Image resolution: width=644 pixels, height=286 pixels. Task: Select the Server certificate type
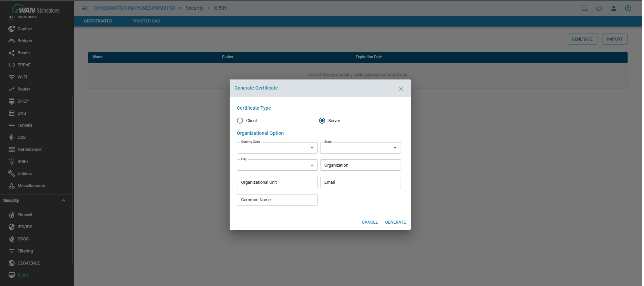pos(322,121)
